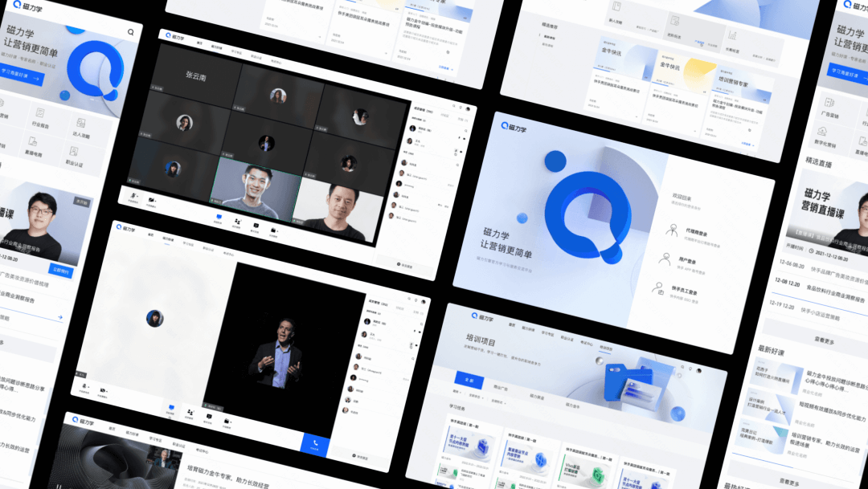Click the blue screen-share icon in the lower meeting toolbar
The image size is (868, 489).
click(x=171, y=408)
